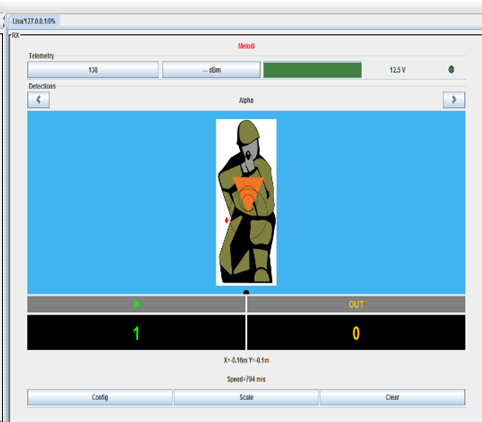This screenshot has width=482, height=422.
Task: Click the previous detection arrow button
Action: pos(38,100)
